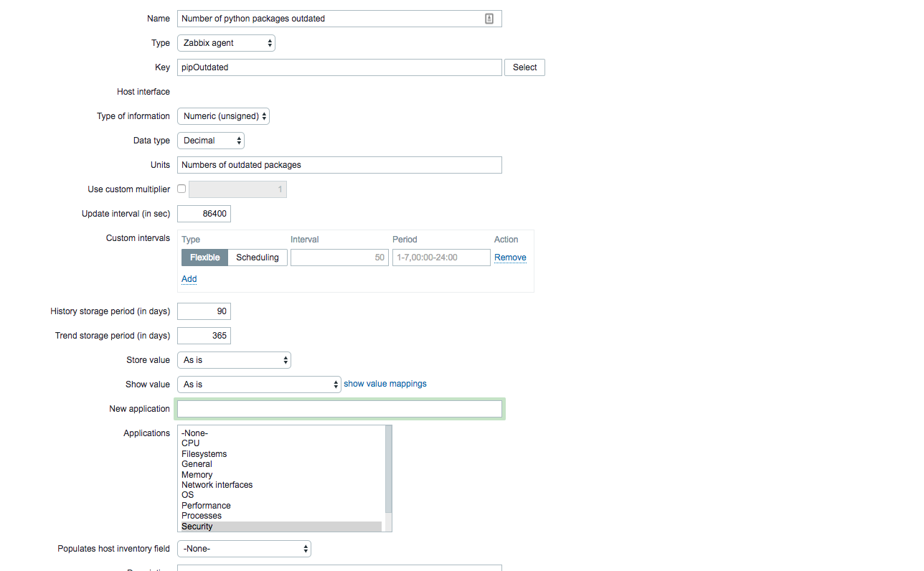Image resolution: width=924 pixels, height=571 pixels.
Task: Click the Trend storage period field
Action: (x=204, y=336)
